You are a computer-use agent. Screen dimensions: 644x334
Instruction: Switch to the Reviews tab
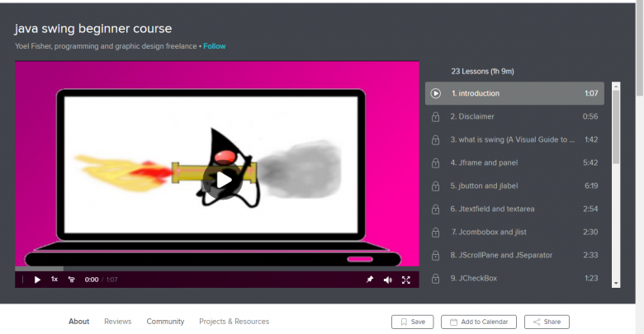(118, 322)
